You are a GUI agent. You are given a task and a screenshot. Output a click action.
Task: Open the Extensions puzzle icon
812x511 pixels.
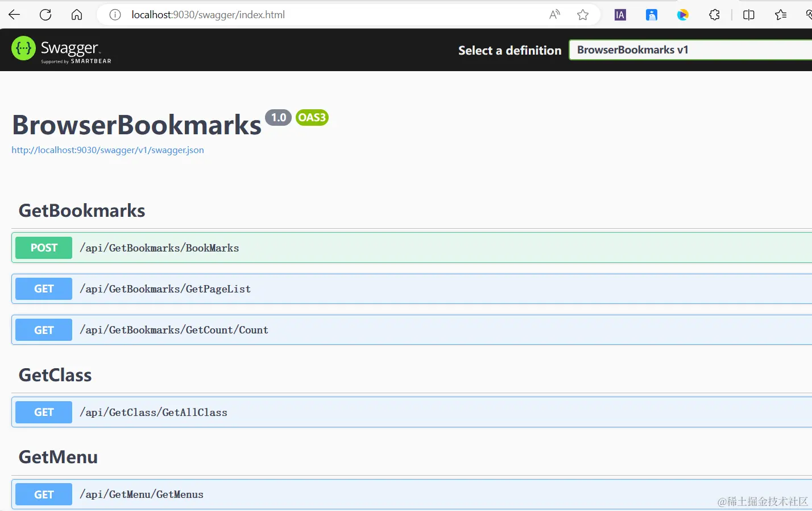tap(715, 15)
